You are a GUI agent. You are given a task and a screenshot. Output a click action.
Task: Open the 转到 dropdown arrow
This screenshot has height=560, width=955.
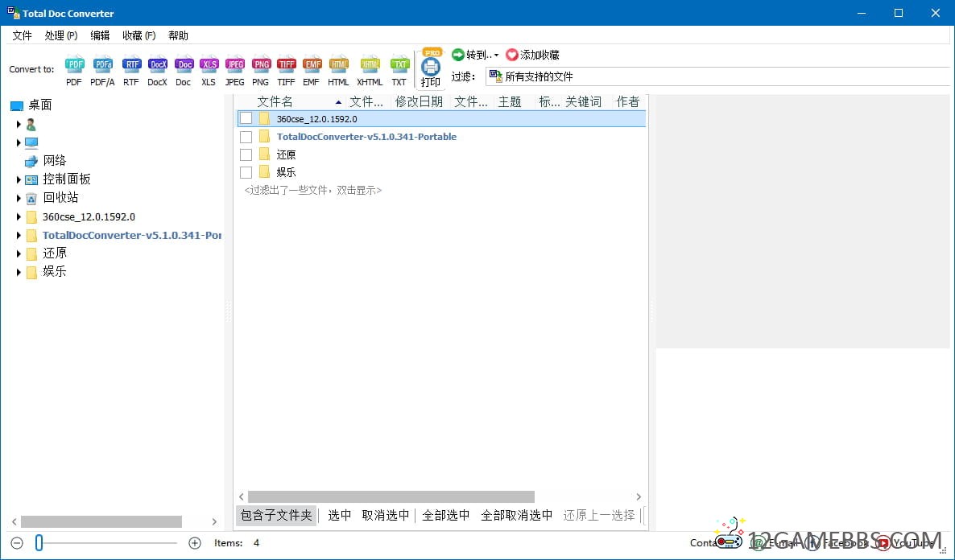coord(496,56)
